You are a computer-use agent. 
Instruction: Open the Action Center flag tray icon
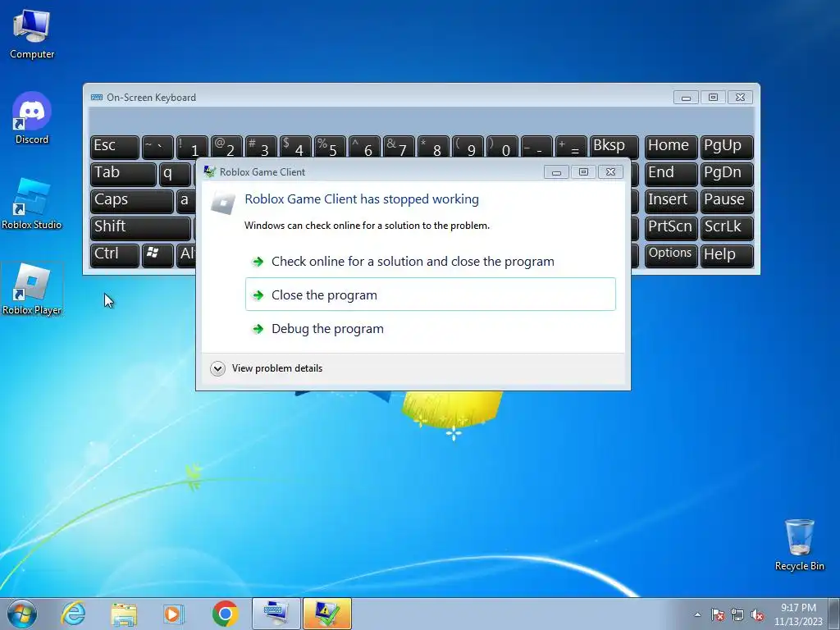point(717,614)
